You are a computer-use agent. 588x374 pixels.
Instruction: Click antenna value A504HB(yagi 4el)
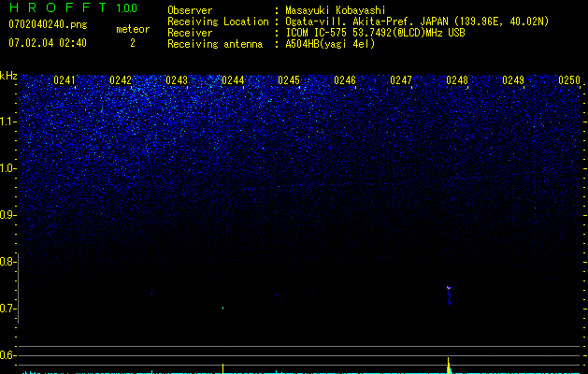[330, 44]
